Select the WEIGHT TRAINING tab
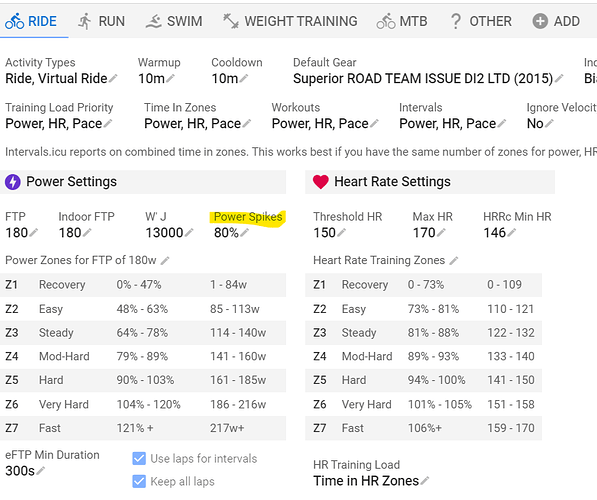597x500 pixels. (x=290, y=21)
